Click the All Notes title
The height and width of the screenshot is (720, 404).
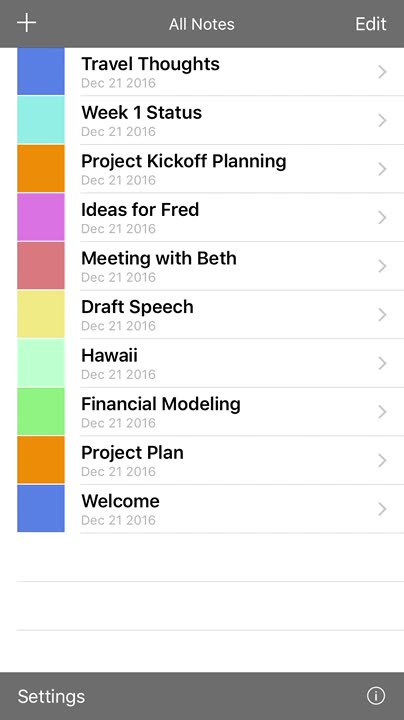pyautogui.click(x=202, y=24)
